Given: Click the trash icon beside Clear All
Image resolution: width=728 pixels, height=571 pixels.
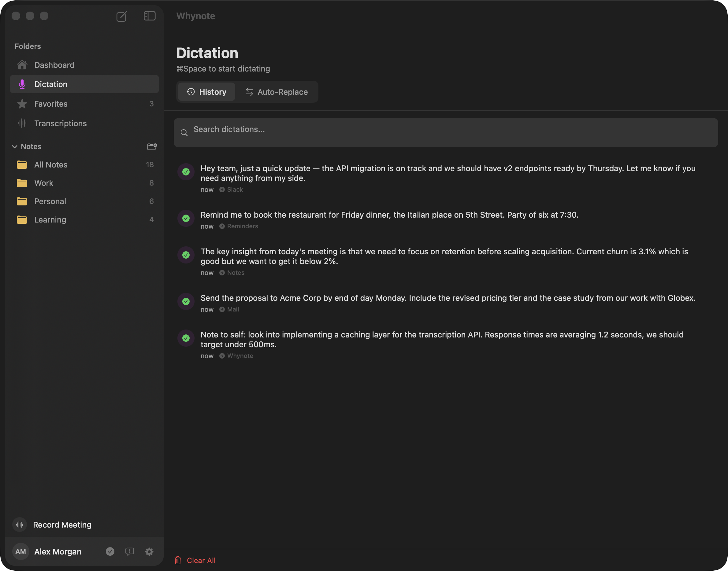Looking at the screenshot, I should [x=178, y=561].
